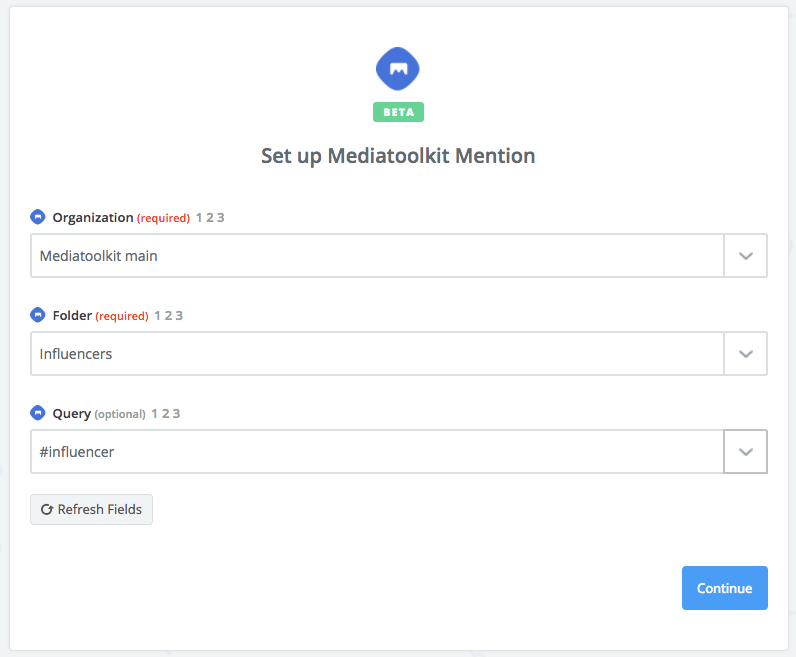Click the Organization field showing Mediatoolkit main
The height and width of the screenshot is (657, 796).
click(377, 256)
